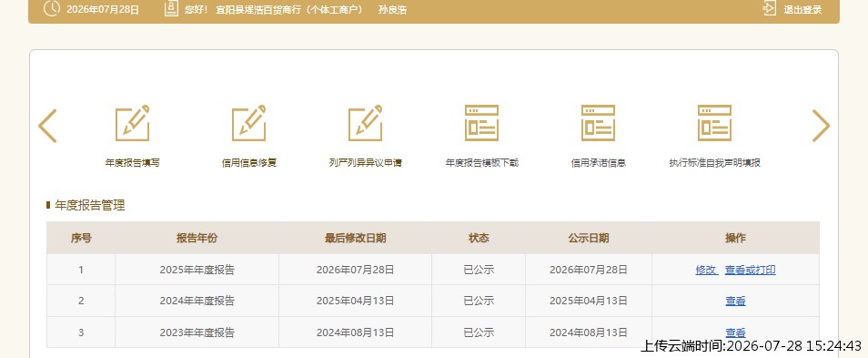Click the user name 孙良浩
The width and height of the screenshot is (868, 358).
coord(392,10)
